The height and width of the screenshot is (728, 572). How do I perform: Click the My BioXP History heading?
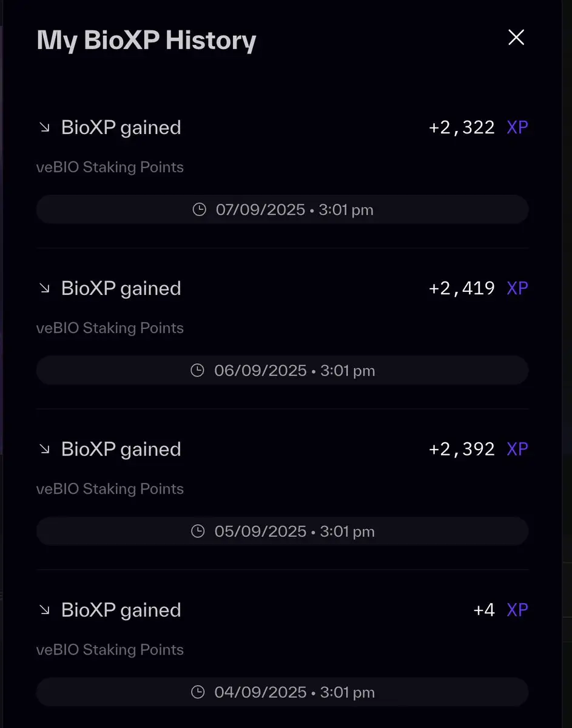[x=147, y=41]
